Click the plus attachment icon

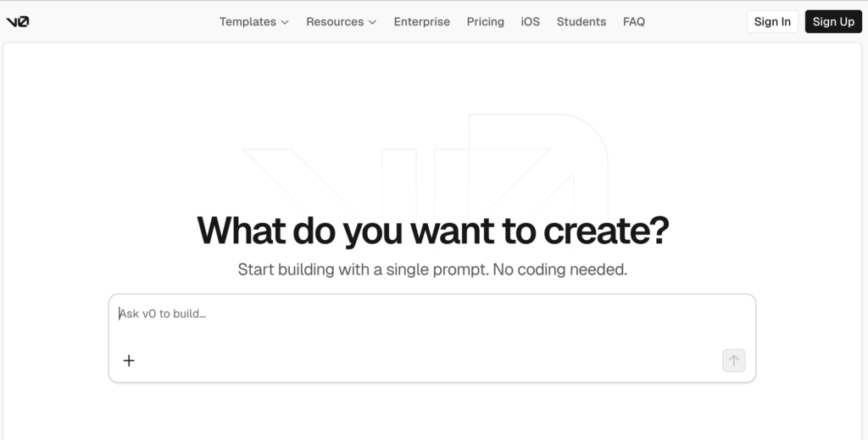129,360
